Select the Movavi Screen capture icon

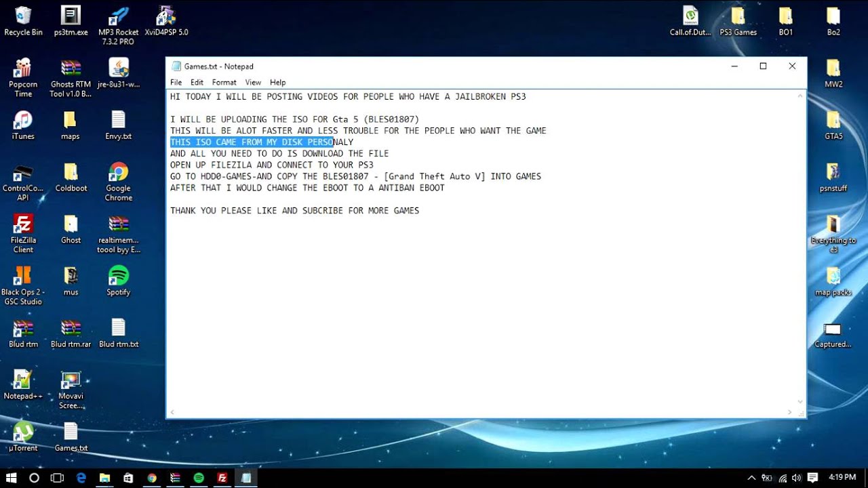coord(71,390)
